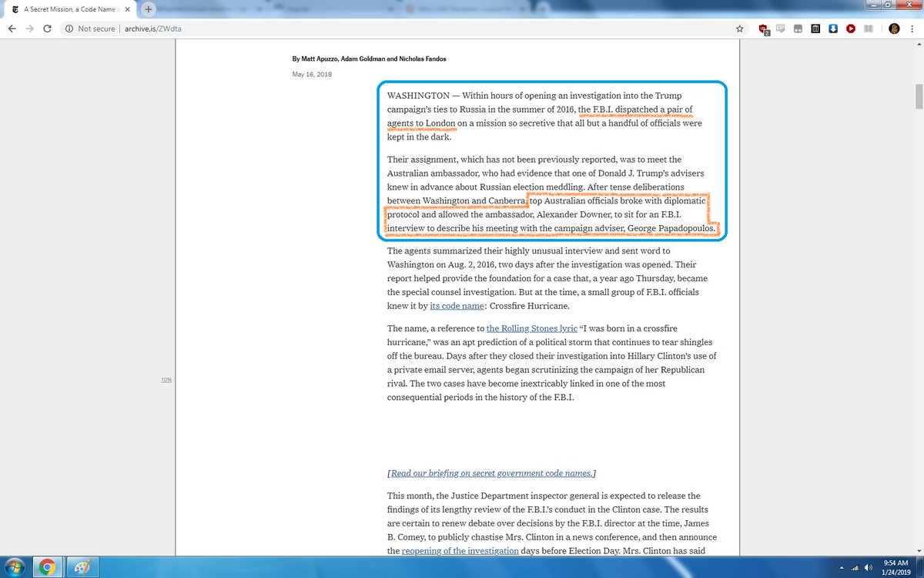Open the red play button extension
The width and height of the screenshot is (924, 578).
coord(851,29)
